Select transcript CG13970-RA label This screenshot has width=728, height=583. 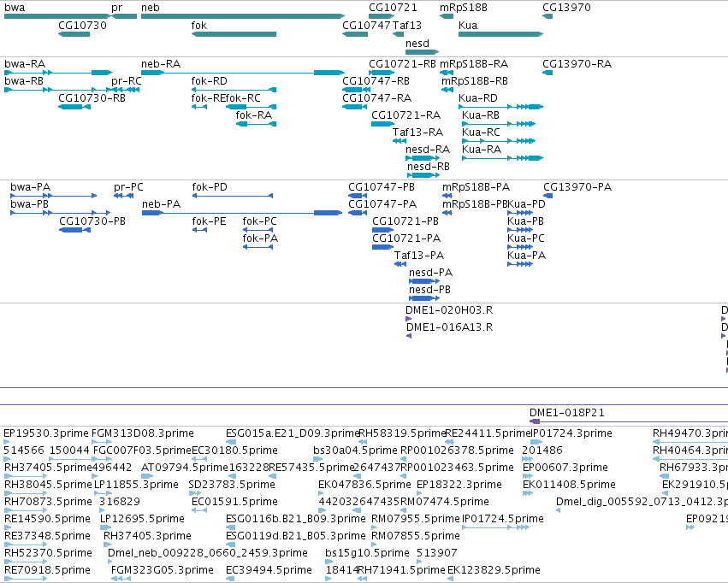tap(577, 64)
